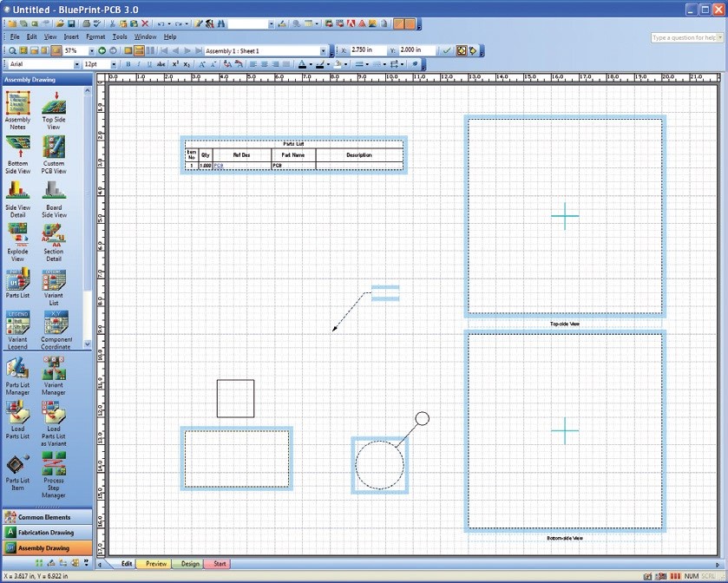Select the Section Detail element

pyautogui.click(x=54, y=242)
